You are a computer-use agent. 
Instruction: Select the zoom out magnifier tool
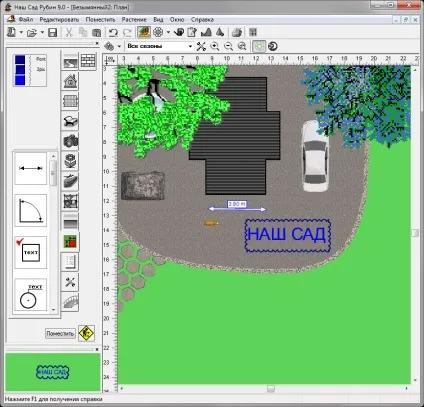(x=228, y=46)
